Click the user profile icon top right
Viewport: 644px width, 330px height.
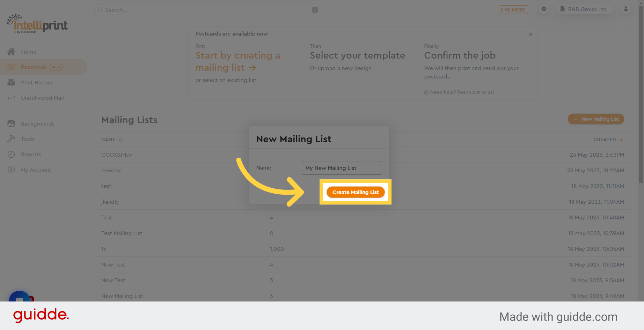pos(626,9)
